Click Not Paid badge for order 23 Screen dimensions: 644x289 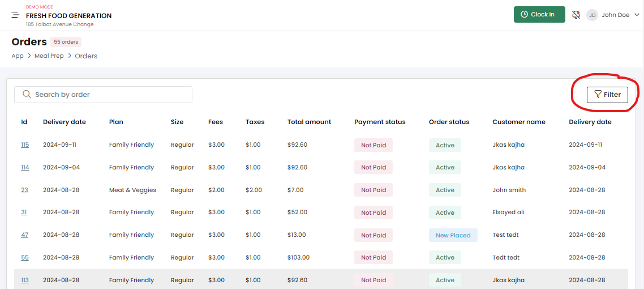373,190
